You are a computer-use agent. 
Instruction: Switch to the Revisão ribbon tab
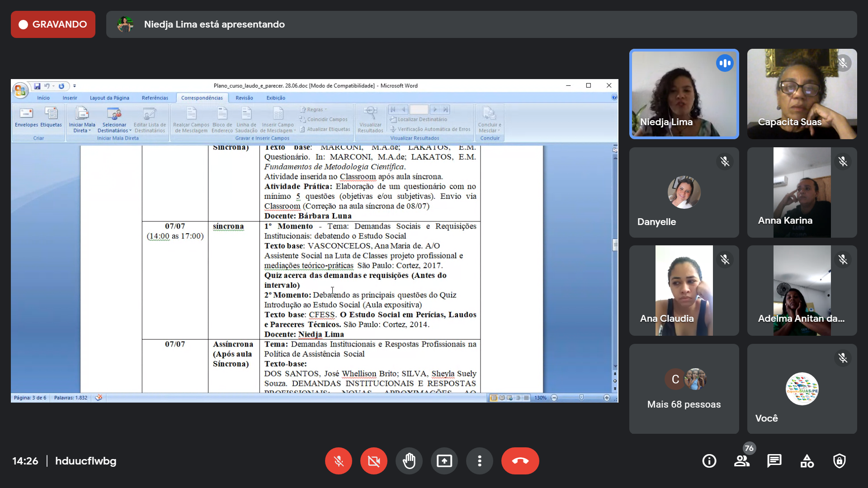coord(244,98)
